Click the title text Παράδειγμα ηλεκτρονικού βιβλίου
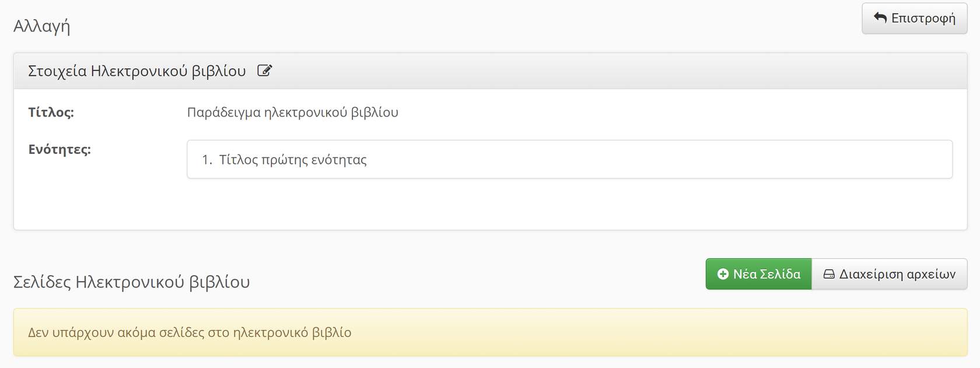The width and height of the screenshot is (980, 368). (x=292, y=112)
